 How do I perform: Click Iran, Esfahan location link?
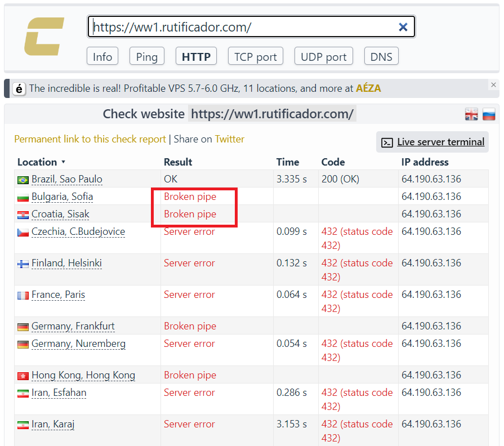tap(59, 393)
